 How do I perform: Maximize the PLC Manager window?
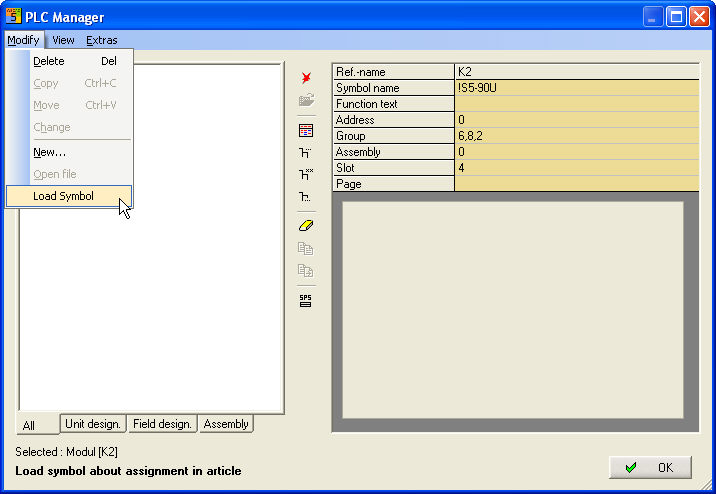pyautogui.click(x=676, y=17)
